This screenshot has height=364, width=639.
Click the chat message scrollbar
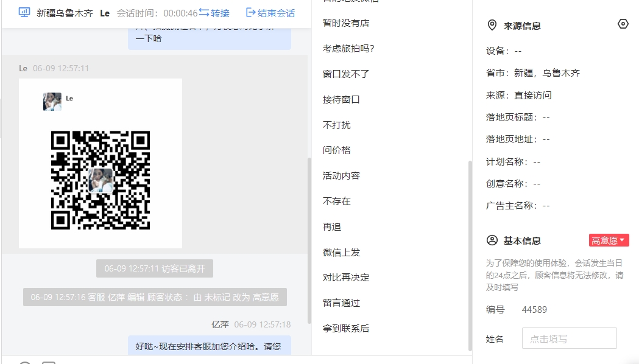click(x=309, y=240)
